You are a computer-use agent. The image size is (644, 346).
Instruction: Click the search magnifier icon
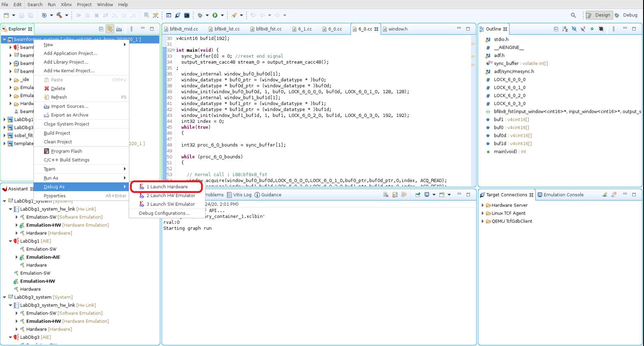pyautogui.click(x=573, y=15)
